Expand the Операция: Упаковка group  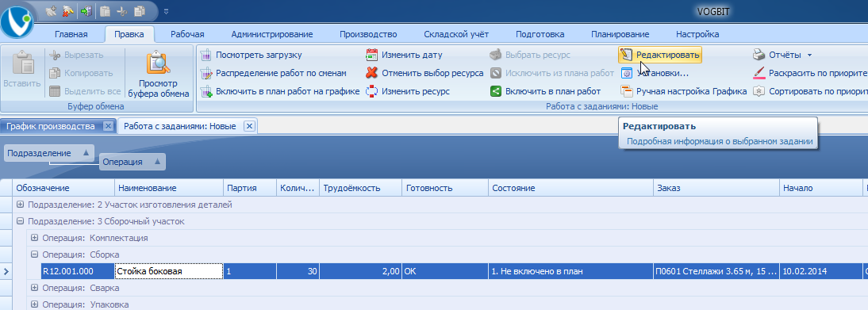tap(35, 304)
